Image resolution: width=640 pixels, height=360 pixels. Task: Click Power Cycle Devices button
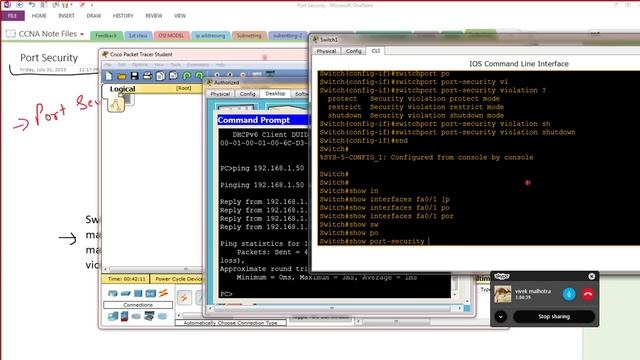point(177,279)
